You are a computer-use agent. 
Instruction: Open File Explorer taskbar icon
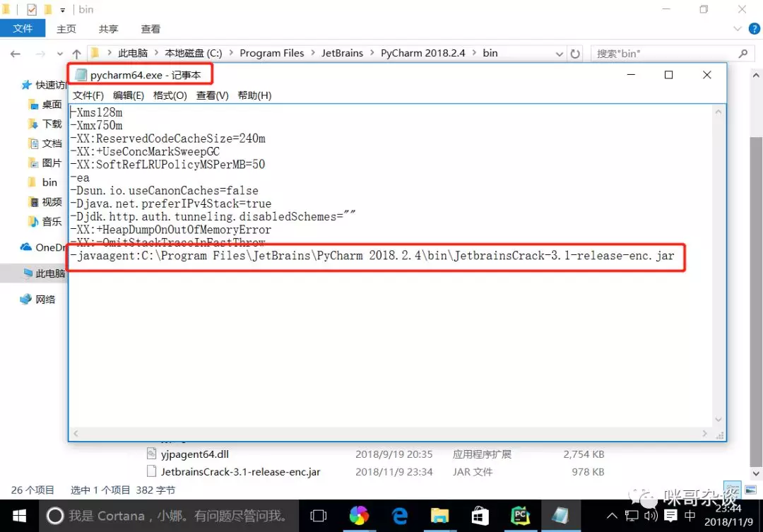pyautogui.click(x=439, y=516)
